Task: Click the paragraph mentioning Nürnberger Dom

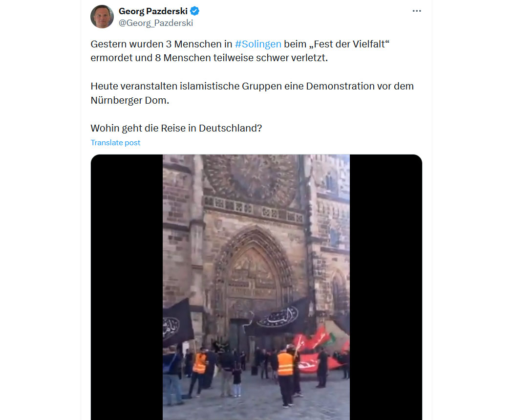Action: pos(252,93)
